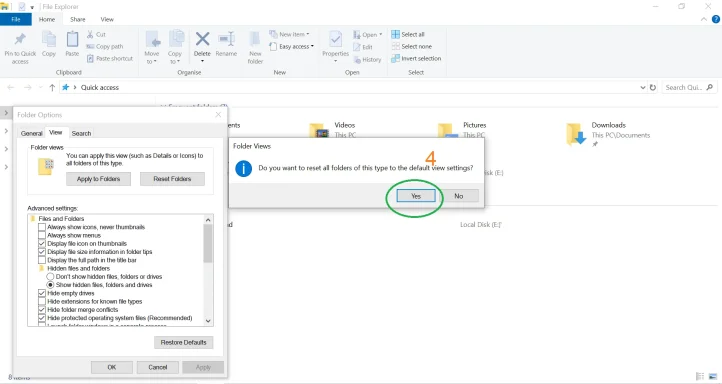The image size is (722, 384).
Task: Click Quick access in address bar
Action: point(100,87)
